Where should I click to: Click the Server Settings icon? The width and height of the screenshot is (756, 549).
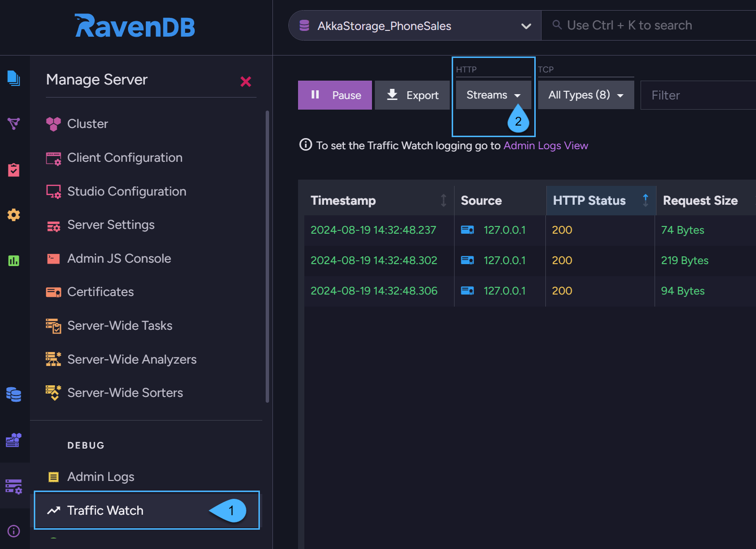pyautogui.click(x=53, y=225)
